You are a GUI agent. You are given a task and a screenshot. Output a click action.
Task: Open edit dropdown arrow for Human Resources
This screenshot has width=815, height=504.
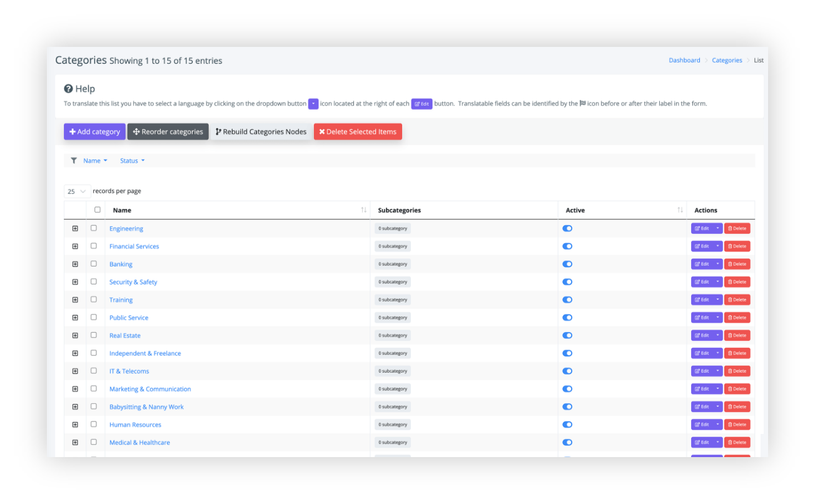point(717,425)
